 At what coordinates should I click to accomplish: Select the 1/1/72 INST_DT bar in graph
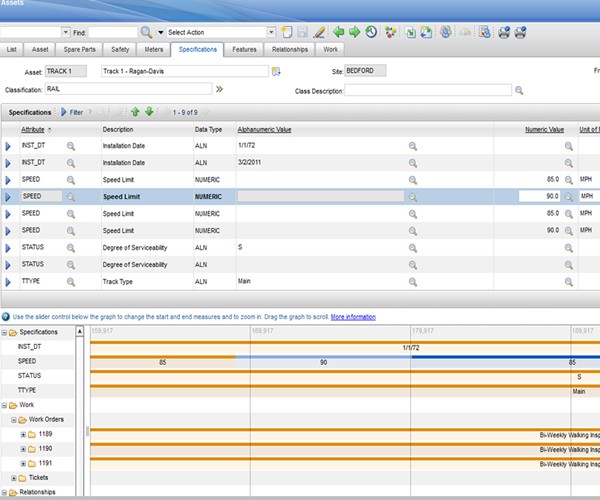pos(345,347)
